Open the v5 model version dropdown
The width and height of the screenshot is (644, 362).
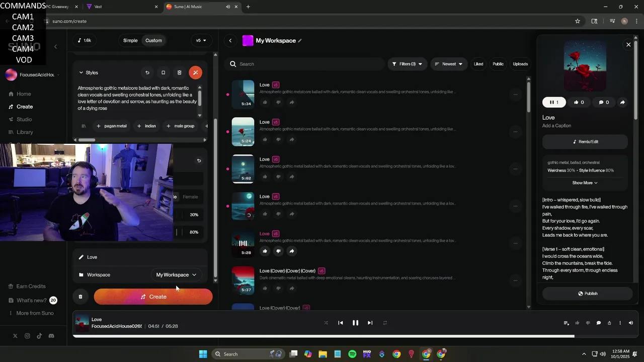pos(201,41)
